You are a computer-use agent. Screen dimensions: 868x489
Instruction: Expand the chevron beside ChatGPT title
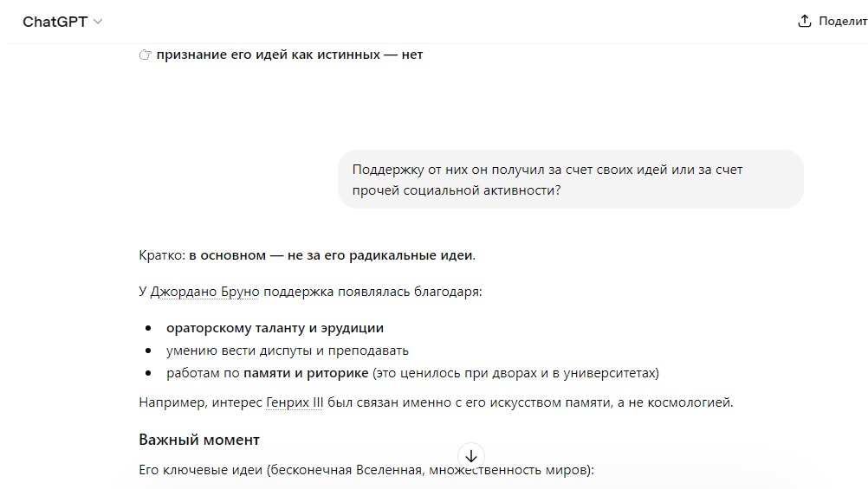point(98,22)
